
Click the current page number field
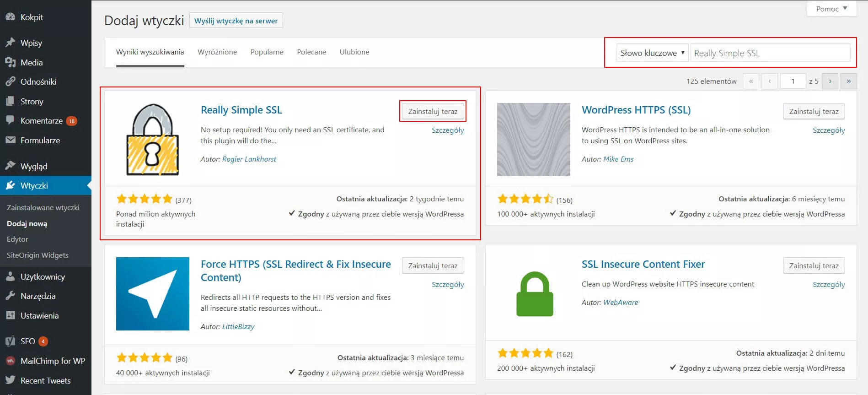tap(793, 81)
